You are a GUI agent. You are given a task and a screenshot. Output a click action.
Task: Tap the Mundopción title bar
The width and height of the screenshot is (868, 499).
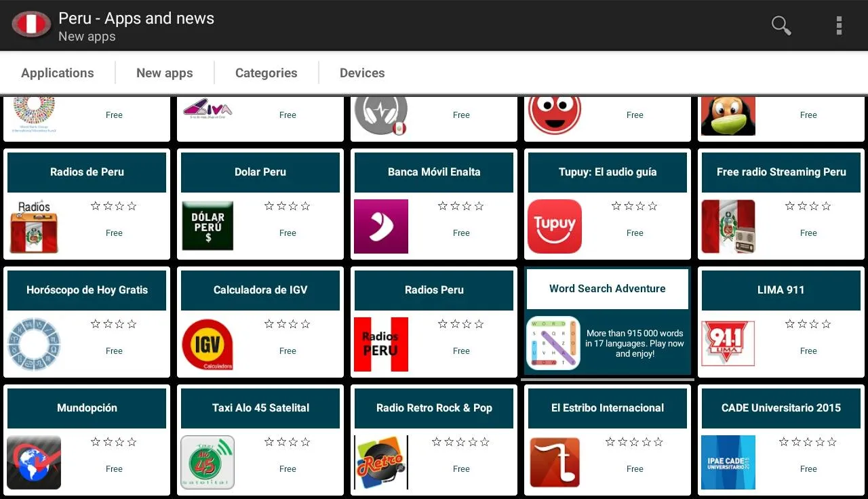(x=87, y=408)
